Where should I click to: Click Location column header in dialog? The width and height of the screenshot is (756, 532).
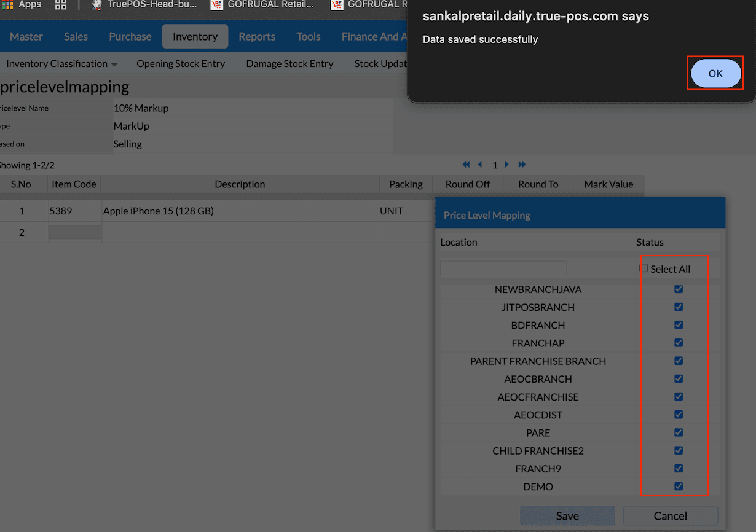pos(459,242)
